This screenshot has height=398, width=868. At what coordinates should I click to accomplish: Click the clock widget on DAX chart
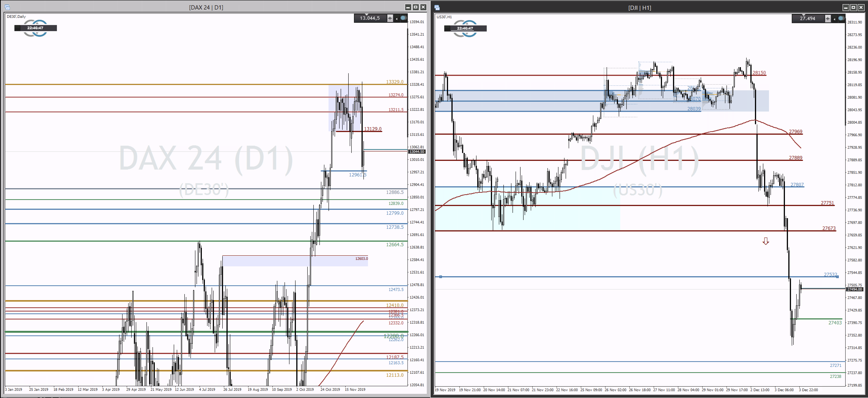35,28
